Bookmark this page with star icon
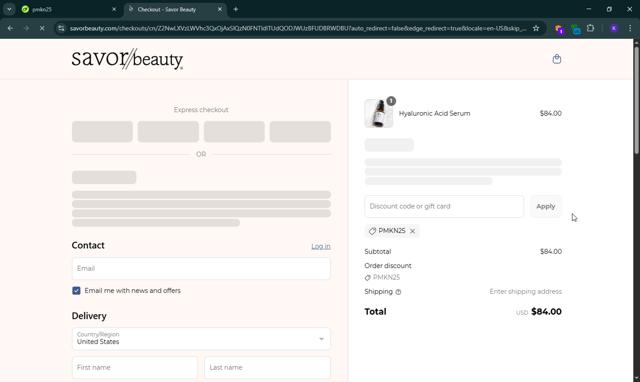 click(536, 28)
